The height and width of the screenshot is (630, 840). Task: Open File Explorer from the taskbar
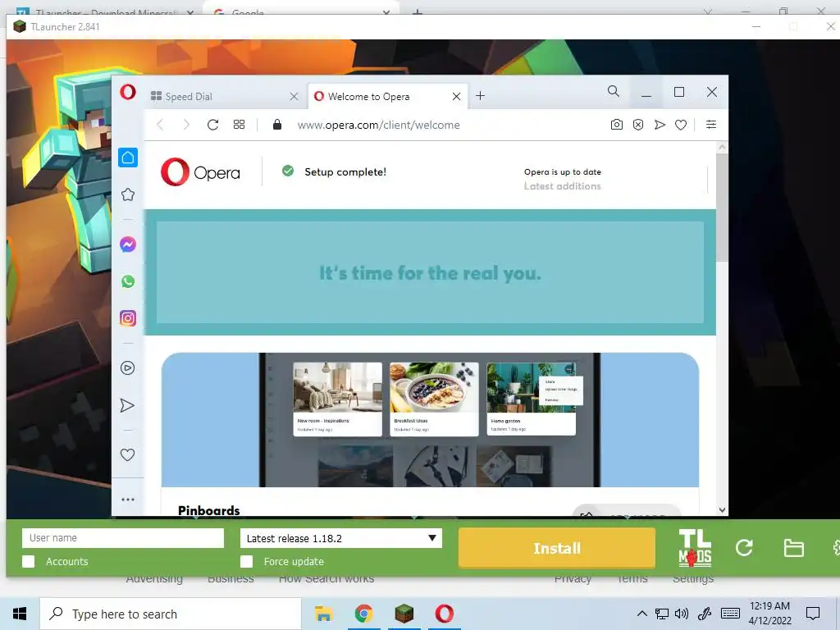(323, 614)
